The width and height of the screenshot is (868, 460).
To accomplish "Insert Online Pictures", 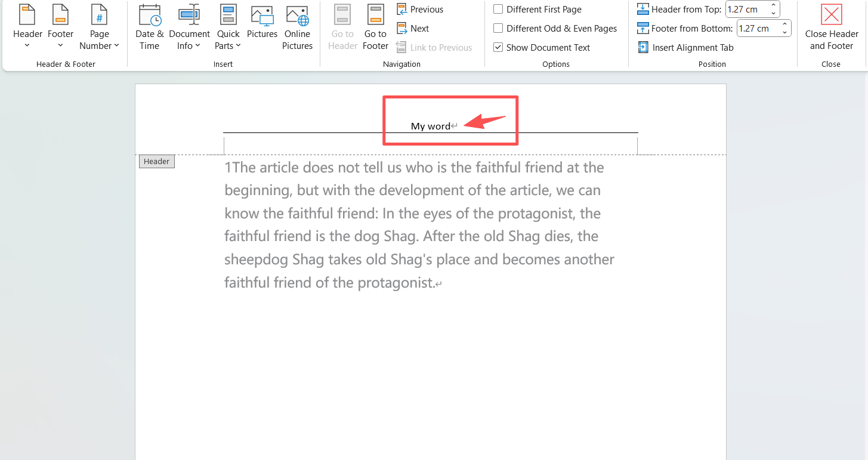I will (x=297, y=27).
